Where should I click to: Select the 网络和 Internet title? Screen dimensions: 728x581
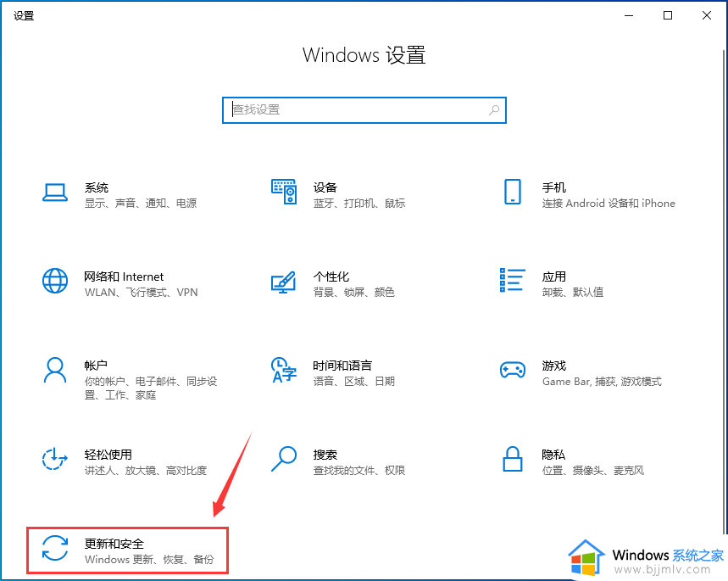(124, 277)
